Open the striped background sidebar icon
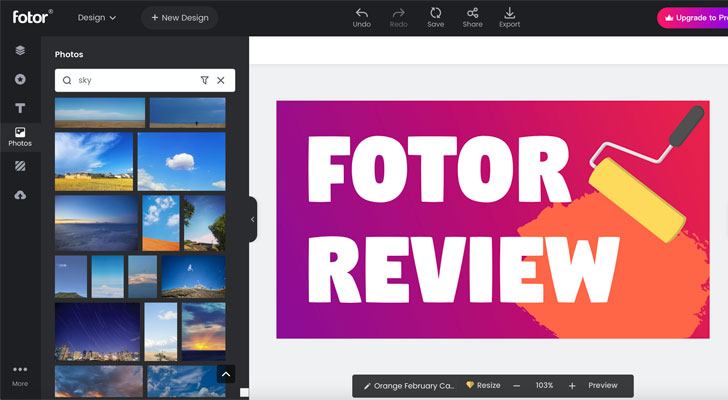728x400 pixels. pos(20,166)
